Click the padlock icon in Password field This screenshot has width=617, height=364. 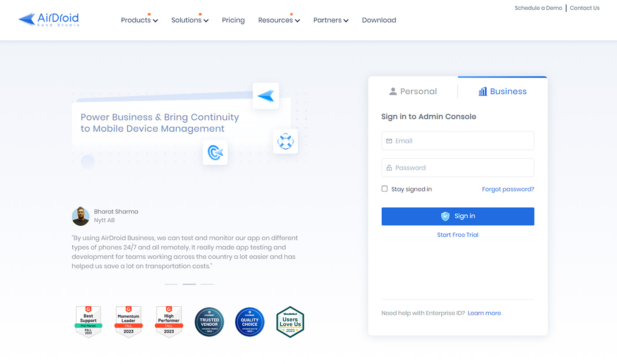[389, 168]
